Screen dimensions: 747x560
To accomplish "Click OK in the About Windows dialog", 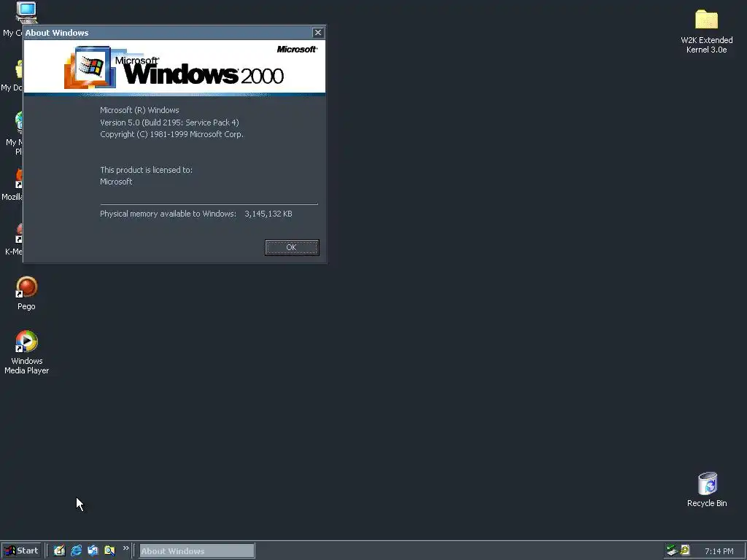I will (292, 247).
